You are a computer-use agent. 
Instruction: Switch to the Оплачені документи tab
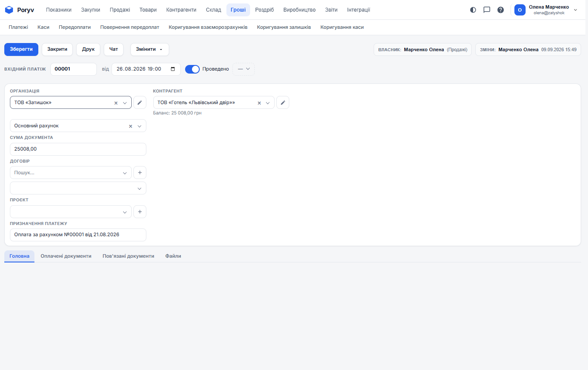click(x=66, y=256)
